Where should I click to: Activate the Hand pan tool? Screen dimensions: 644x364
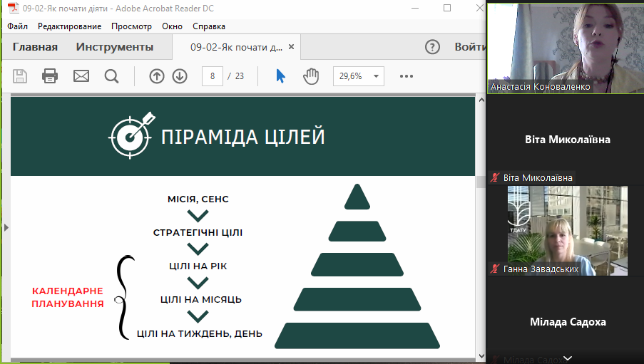311,76
